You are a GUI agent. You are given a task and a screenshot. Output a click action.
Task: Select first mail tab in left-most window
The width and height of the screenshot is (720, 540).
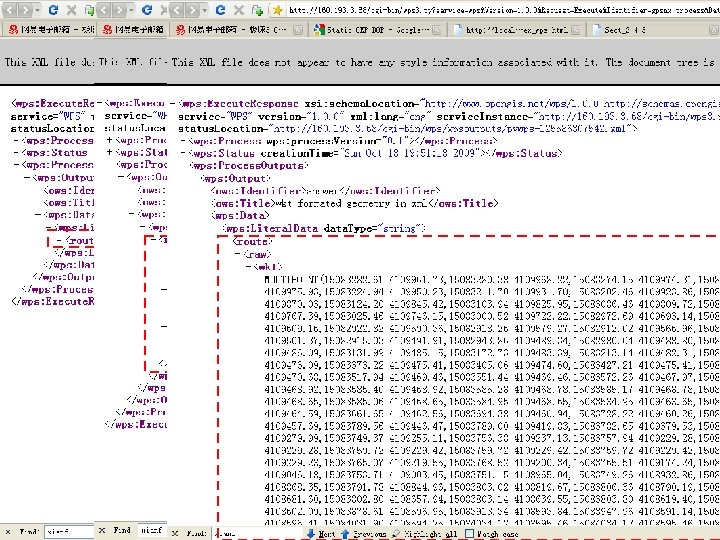click(x=50, y=30)
